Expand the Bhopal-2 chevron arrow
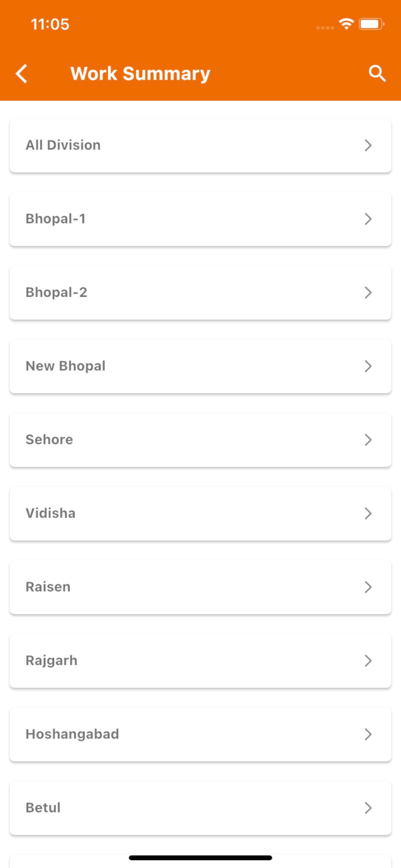 pyautogui.click(x=368, y=293)
